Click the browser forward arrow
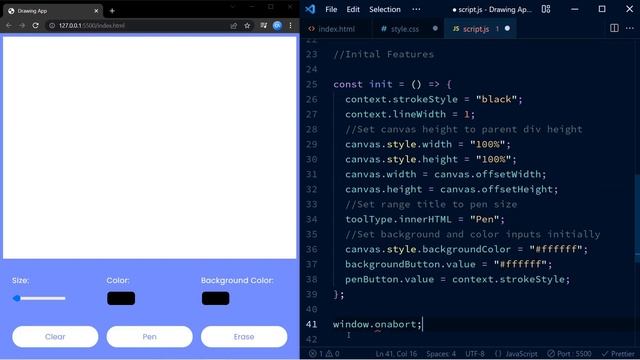 [22, 25]
